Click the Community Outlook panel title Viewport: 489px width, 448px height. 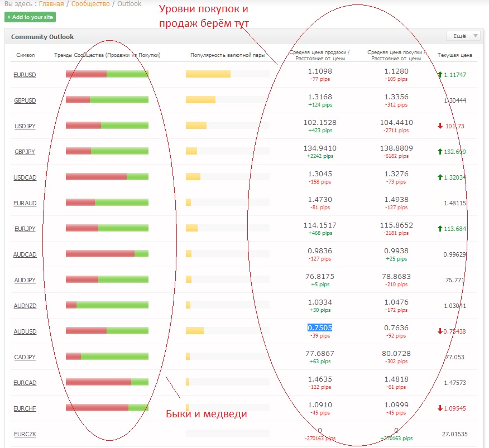point(42,37)
